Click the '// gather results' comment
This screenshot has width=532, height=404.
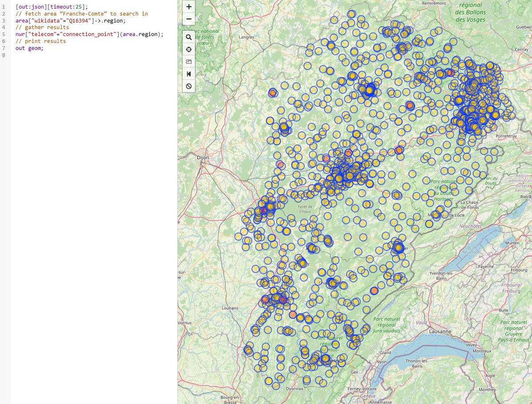coord(42,27)
